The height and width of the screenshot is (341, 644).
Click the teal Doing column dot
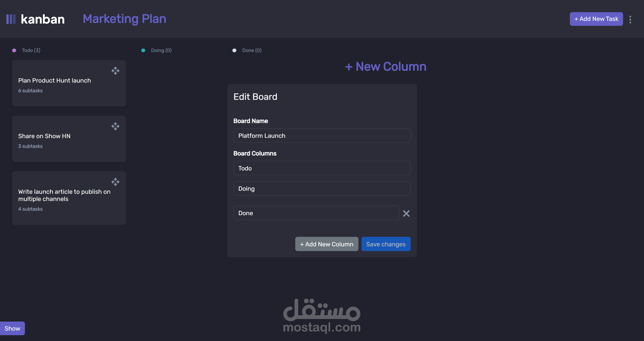point(143,50)
